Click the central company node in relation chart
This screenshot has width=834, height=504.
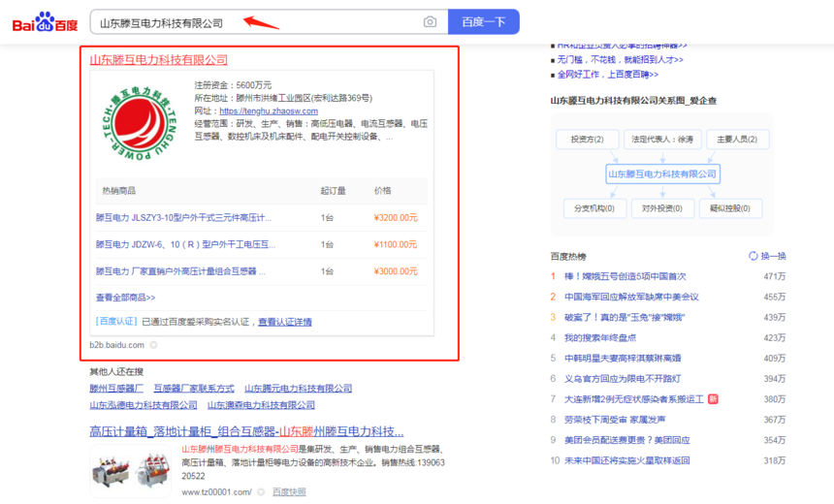tap(662, 173)
